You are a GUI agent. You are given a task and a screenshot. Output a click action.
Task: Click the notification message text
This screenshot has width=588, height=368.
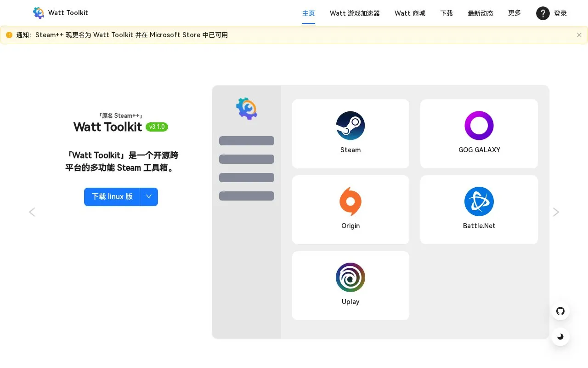(x=122, y=35)
